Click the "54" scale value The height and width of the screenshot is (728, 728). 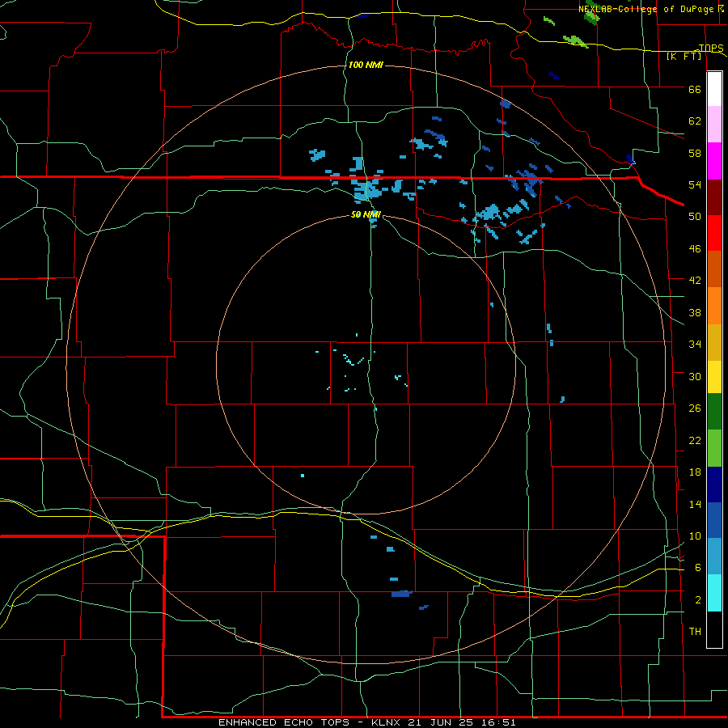[695, 184]
